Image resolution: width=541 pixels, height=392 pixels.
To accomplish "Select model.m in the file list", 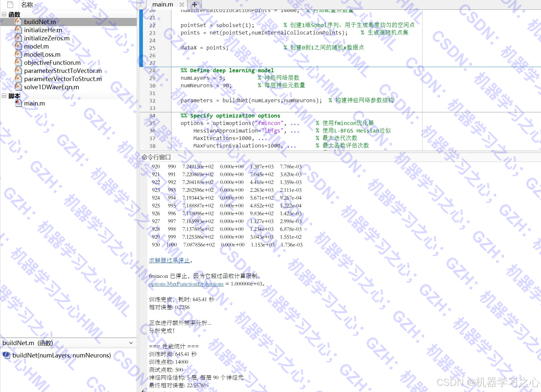I will [36, 46].
